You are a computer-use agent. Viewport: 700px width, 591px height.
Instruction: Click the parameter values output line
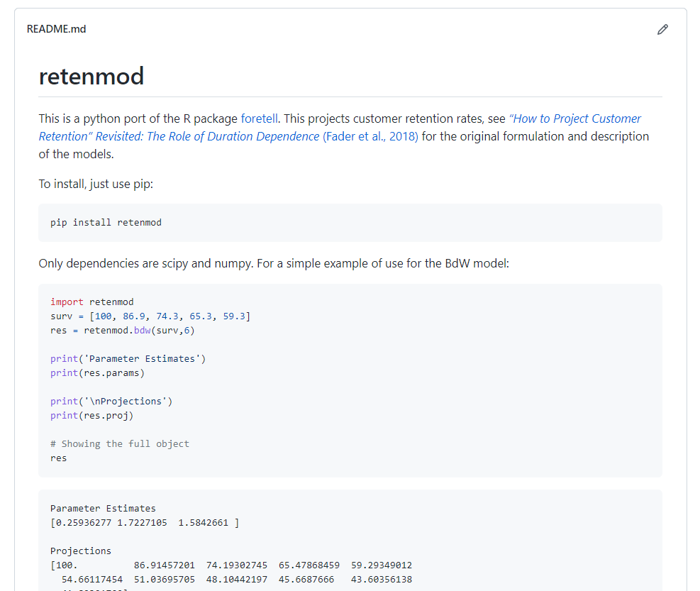145,522
